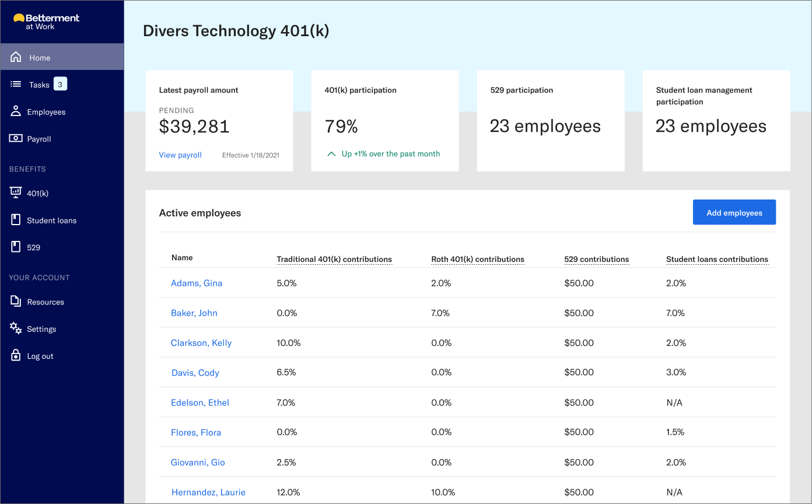Click the Settings gears icon
Image resolution: width=812 pixels, height=504 pixels.
(x=16, y=328)
